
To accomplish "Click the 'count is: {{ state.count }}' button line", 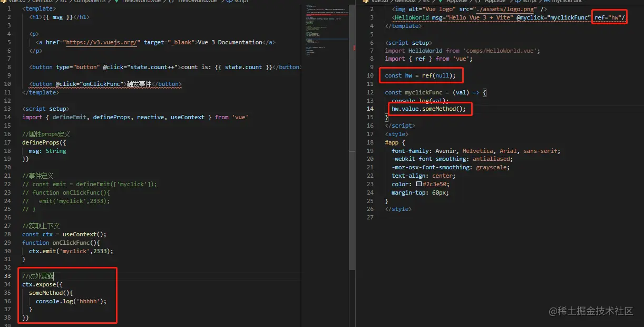I will coord(164,68).
